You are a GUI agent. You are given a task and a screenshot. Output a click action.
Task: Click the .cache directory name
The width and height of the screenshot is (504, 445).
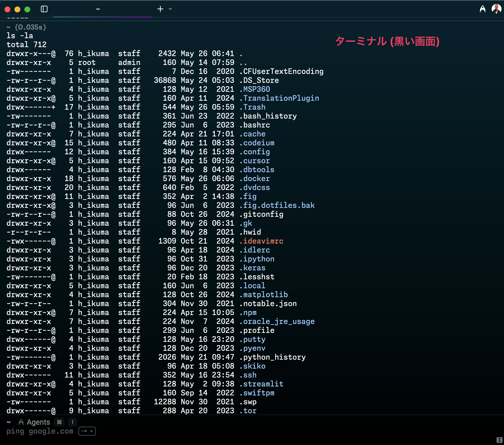[252, 134]
